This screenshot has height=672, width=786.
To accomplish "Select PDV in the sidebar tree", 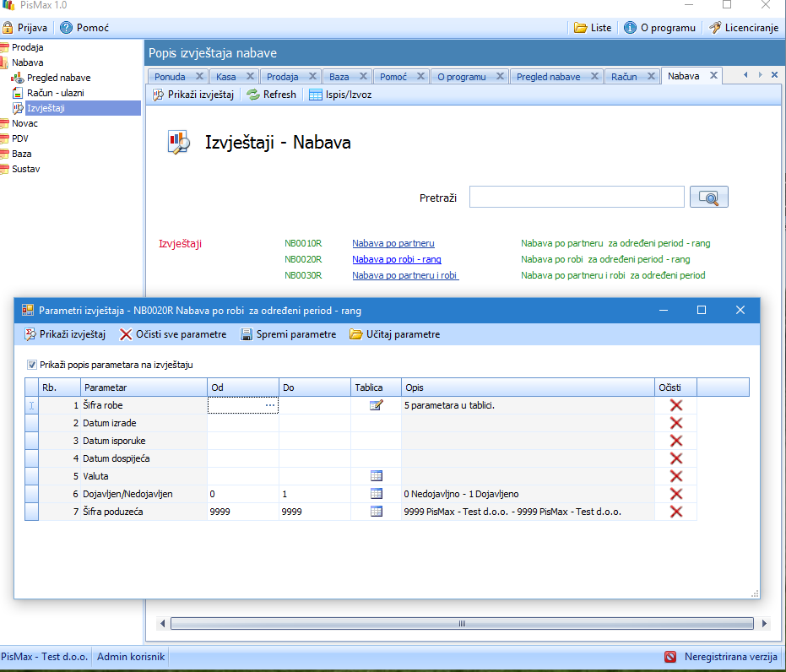I will click(20, 138).
